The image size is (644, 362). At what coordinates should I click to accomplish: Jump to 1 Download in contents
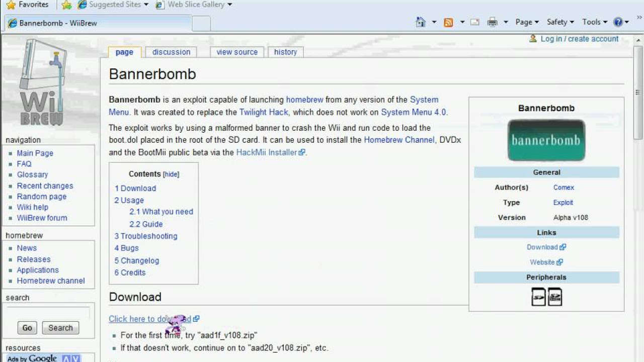tap(135, 188)
